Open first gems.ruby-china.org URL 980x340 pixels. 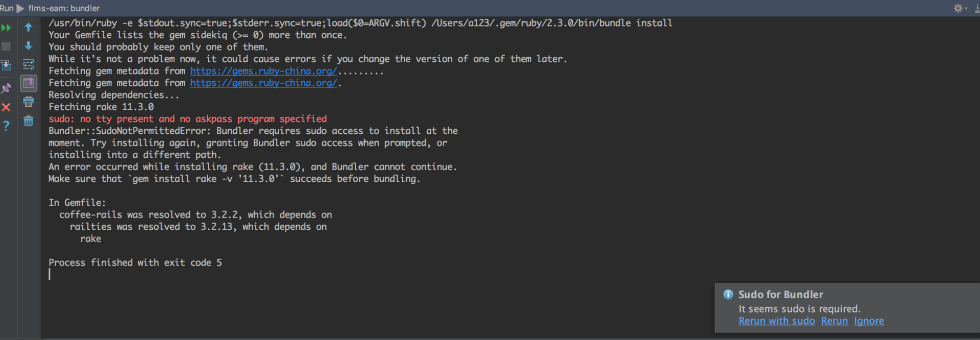click(263, 71)
